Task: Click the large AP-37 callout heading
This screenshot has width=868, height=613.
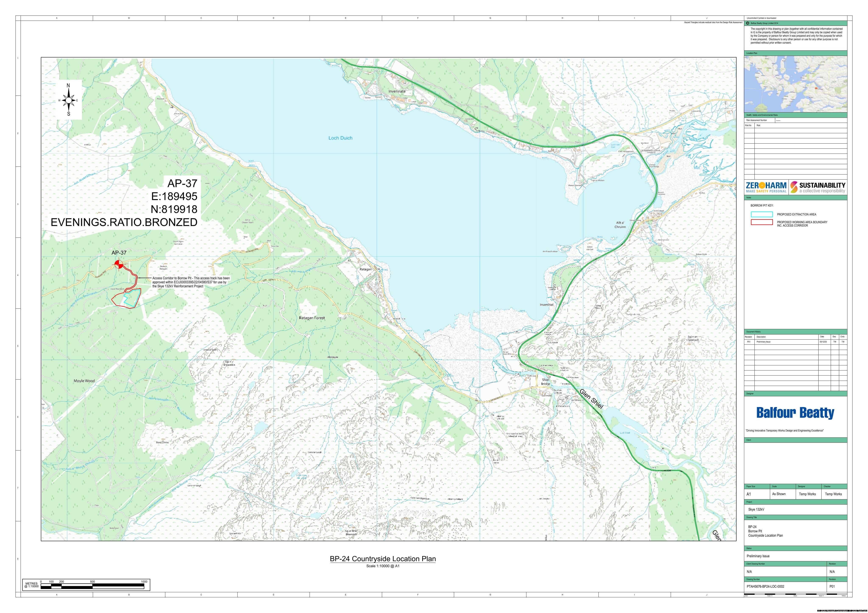Action: [x=182, y=183]
